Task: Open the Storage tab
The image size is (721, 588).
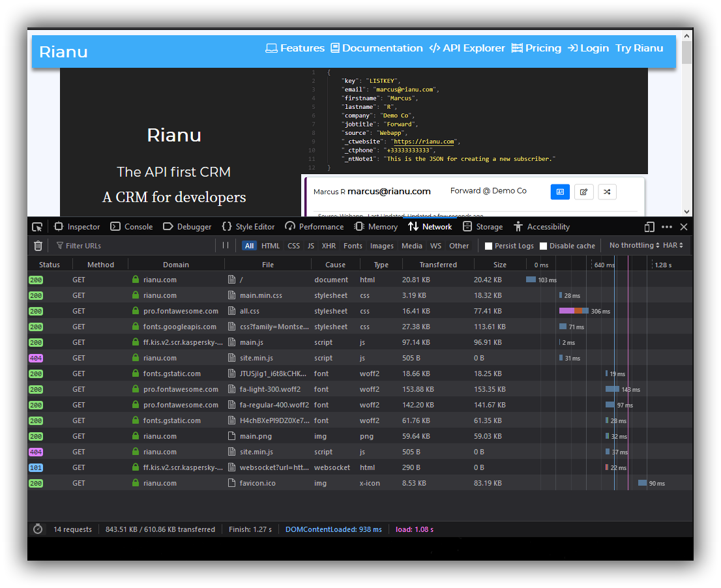Action: 483,227
